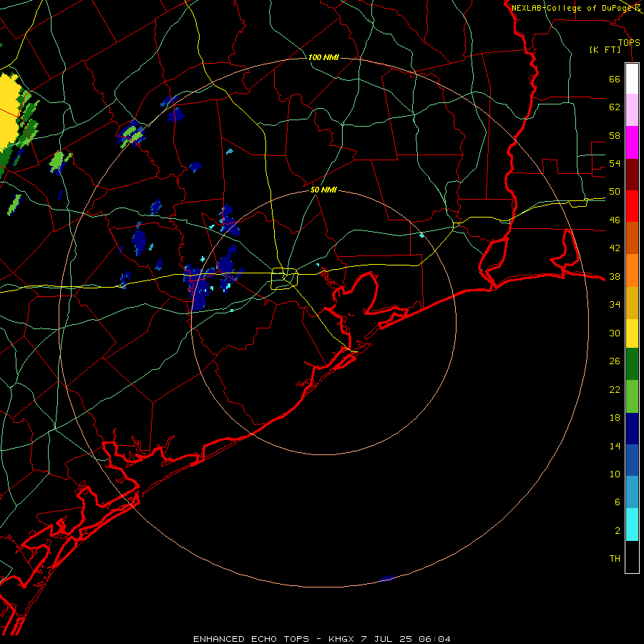This screenshot has width=644, height=644.
Task: Click the navy blue legend swatch
Action: point(632,429)
